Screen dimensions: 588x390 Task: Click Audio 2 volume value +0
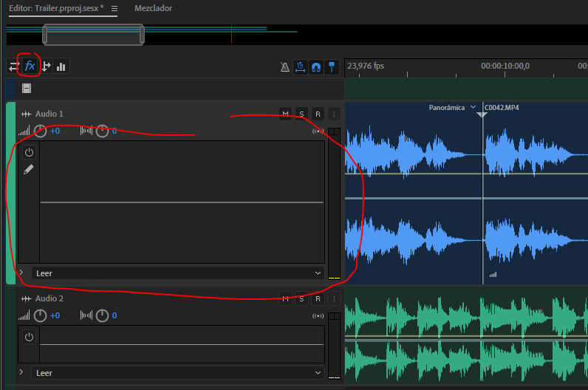pos(55,315)
